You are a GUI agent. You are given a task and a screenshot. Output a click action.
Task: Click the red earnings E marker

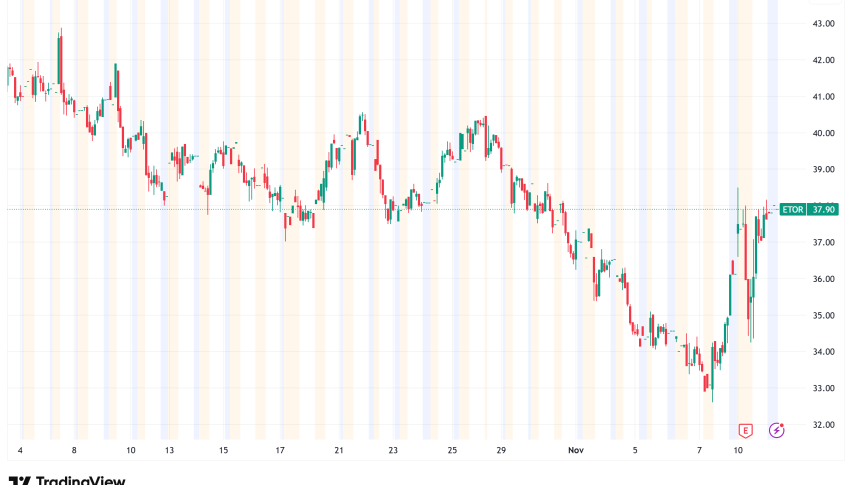click(x=745, y=430)
